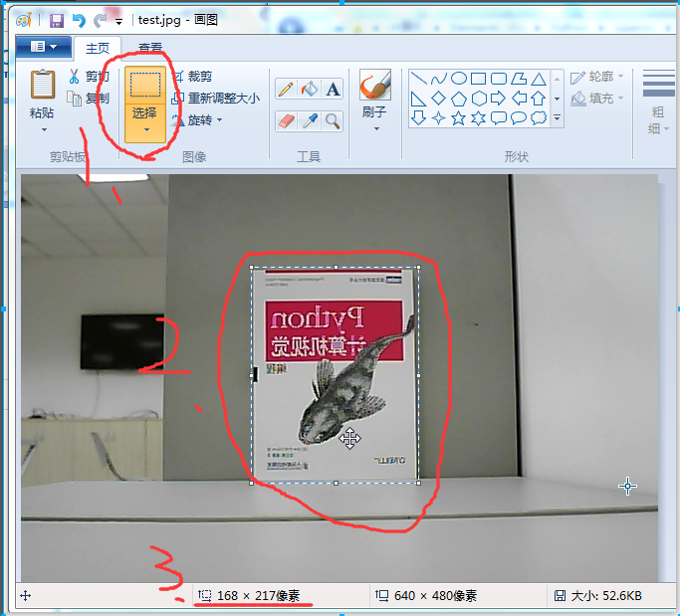
Task: Open the Customize Quick Access Toolbar dropdown
Action: [118, 21]
